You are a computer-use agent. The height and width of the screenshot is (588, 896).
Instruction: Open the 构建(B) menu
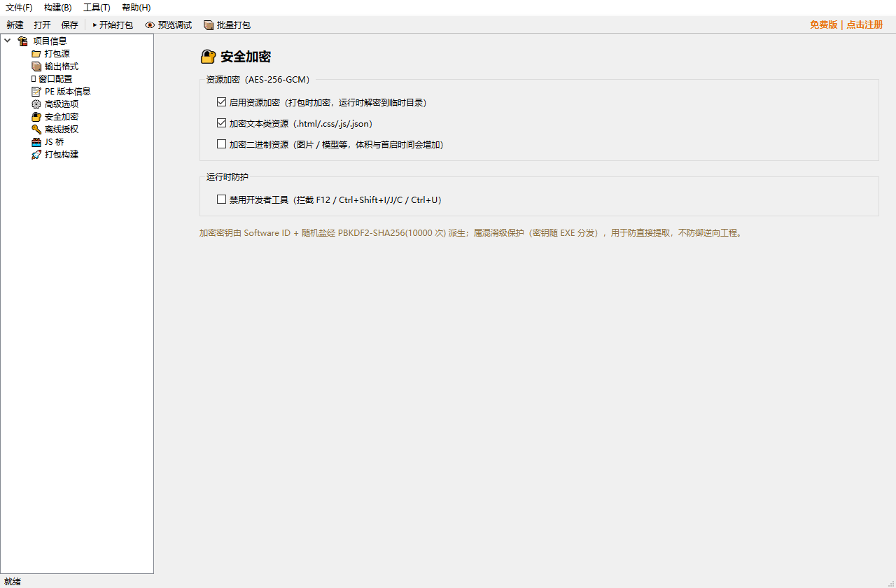57,8
